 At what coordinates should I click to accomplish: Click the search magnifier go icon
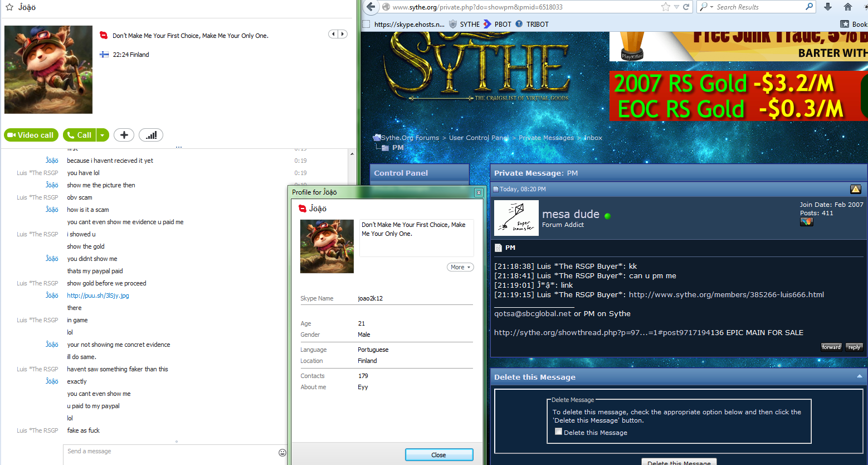click(810, 7)
